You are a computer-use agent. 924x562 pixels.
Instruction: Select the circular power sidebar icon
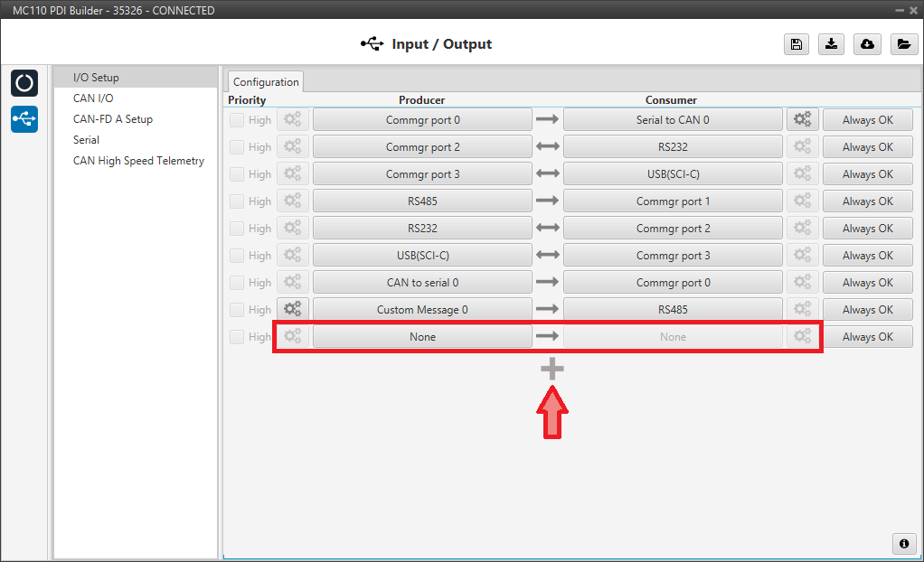click(24, 83)
